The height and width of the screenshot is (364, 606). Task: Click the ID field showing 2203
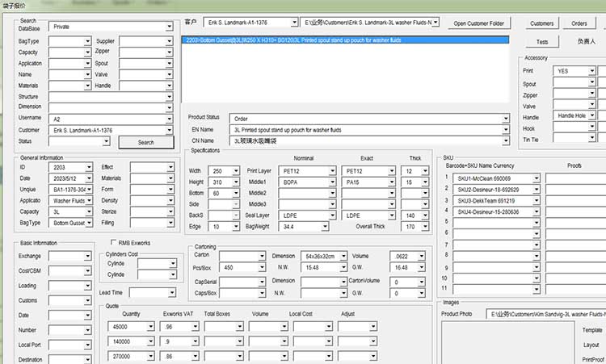pos(71,167)
